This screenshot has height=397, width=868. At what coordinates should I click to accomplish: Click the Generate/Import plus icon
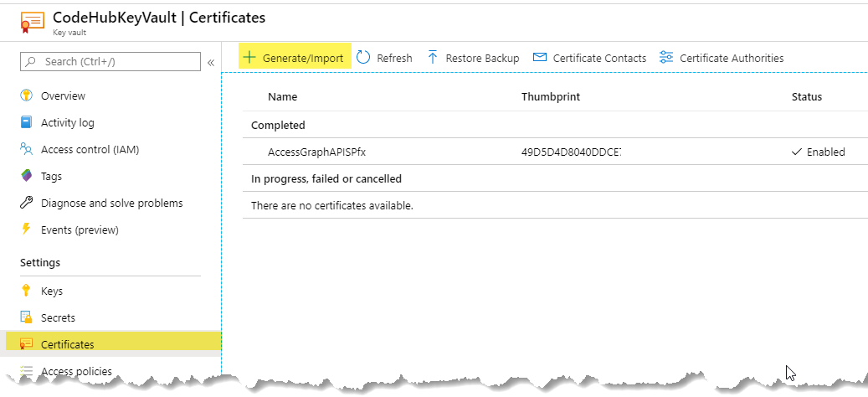click(x=249, y=57)
